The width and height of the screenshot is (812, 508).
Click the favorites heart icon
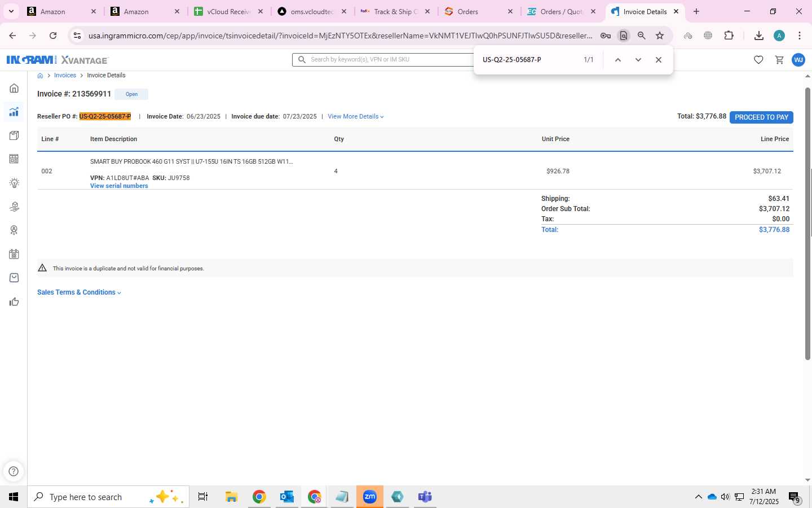click(x=758, y=60)
